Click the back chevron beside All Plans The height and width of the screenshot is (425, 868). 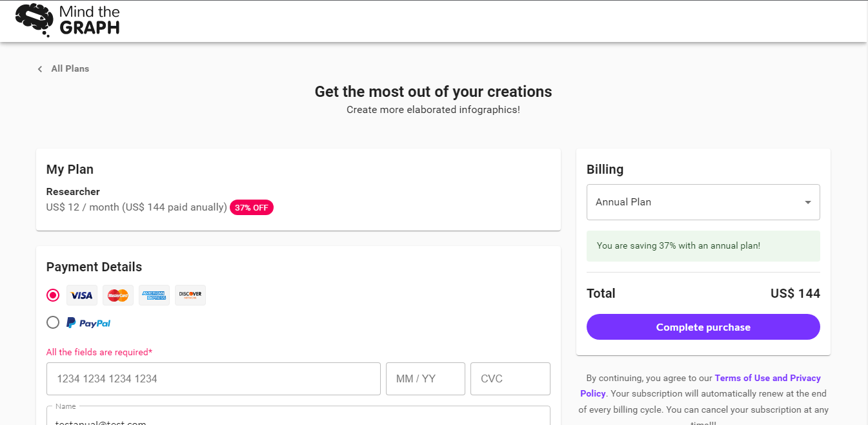40,69
